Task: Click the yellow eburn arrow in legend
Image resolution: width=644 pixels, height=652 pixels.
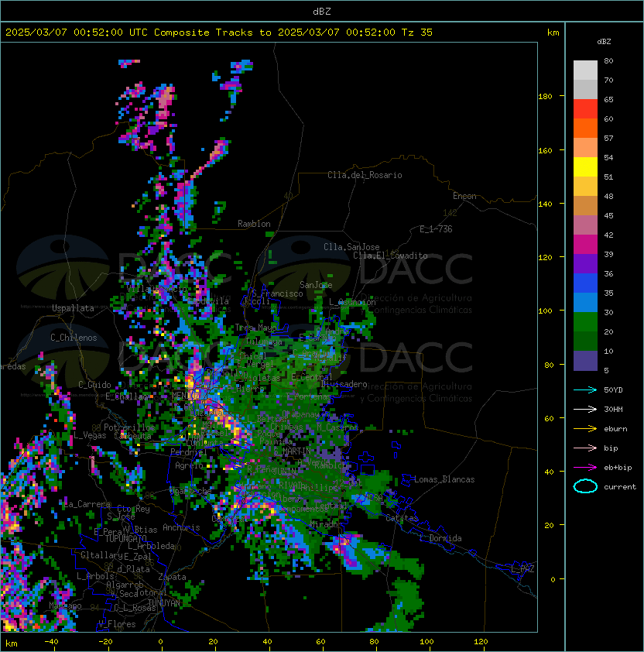Action: click(585, 429)
